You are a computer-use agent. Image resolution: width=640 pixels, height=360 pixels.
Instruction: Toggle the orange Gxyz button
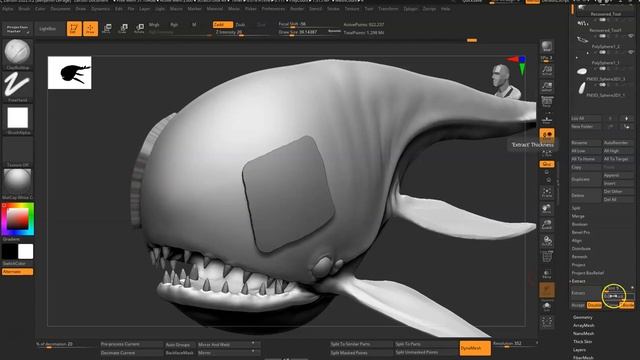point(547,164)
